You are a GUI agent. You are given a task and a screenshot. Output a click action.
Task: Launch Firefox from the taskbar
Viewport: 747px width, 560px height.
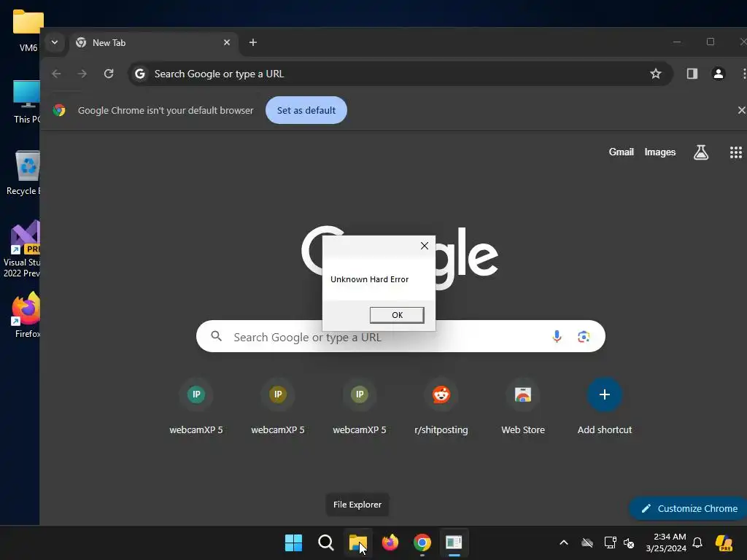pyautogui.click(x=390, y=542)
